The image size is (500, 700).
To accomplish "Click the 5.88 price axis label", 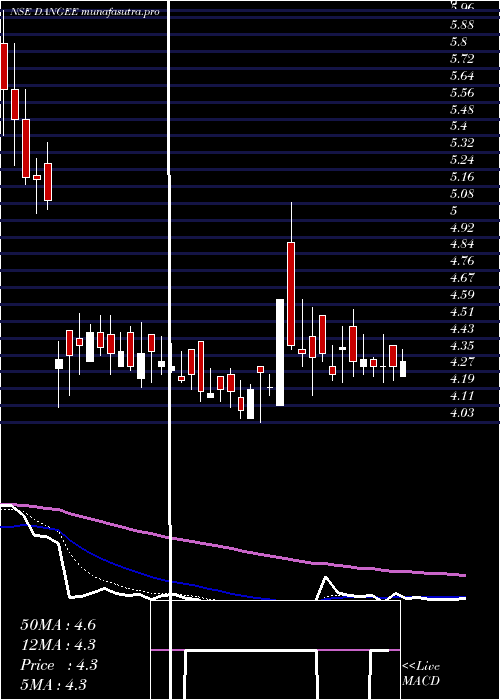I will [x=462, y=25].
